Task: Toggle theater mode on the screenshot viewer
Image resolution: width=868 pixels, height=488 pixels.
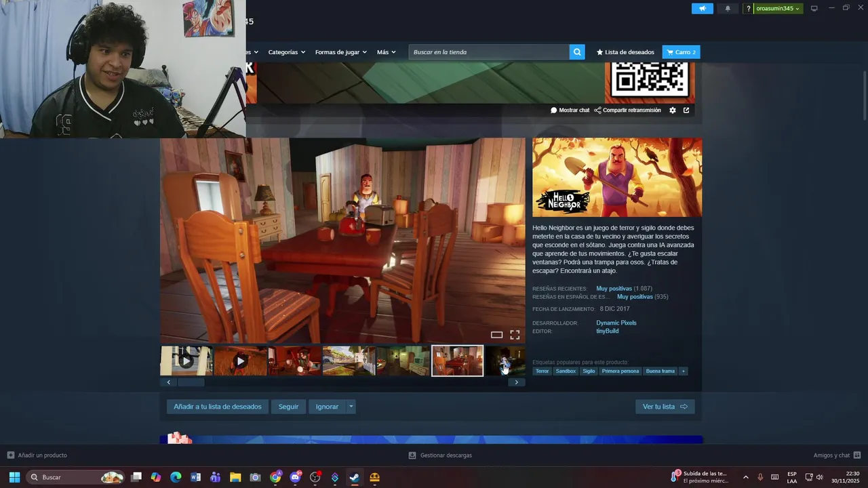Action: 497,335
